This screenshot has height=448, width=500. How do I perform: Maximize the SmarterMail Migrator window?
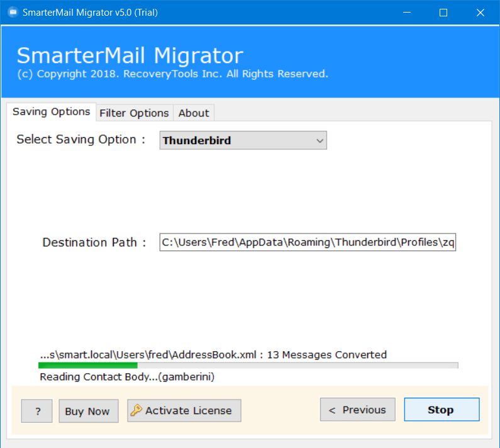pos(443,13)
